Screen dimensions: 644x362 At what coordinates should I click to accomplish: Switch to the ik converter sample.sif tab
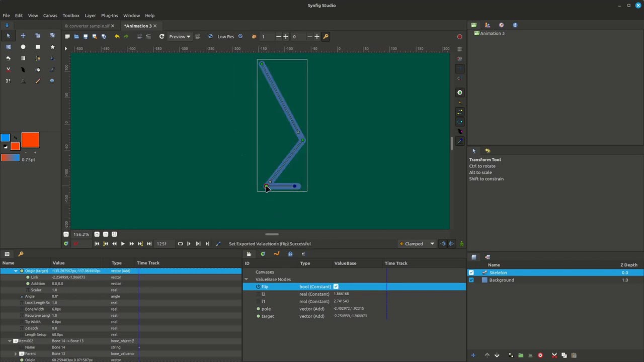pos(87,26)
